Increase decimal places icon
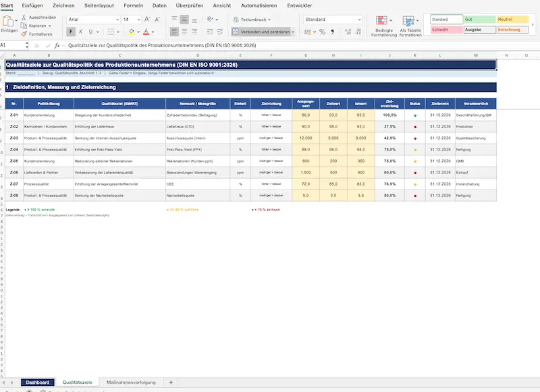This screenshot has height=392, width=540. 348,32
